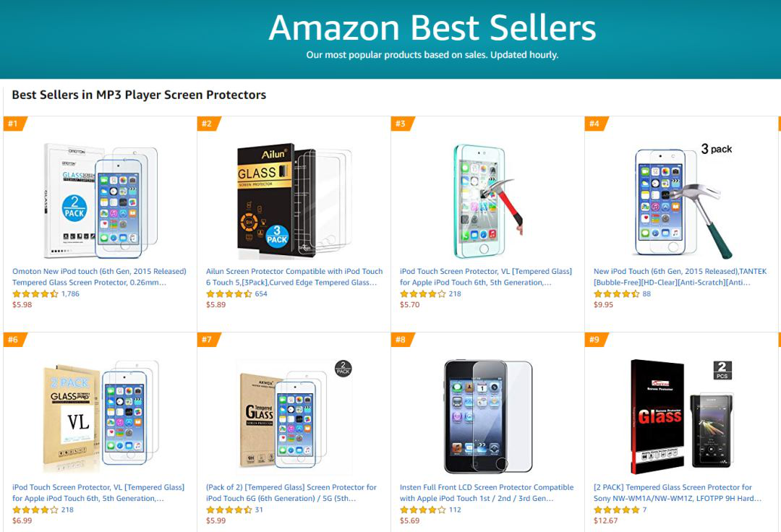Click the 1,786 reviews count link
Image resolution: width=781 pixels, height=532 pixels.
pos(70,294)
